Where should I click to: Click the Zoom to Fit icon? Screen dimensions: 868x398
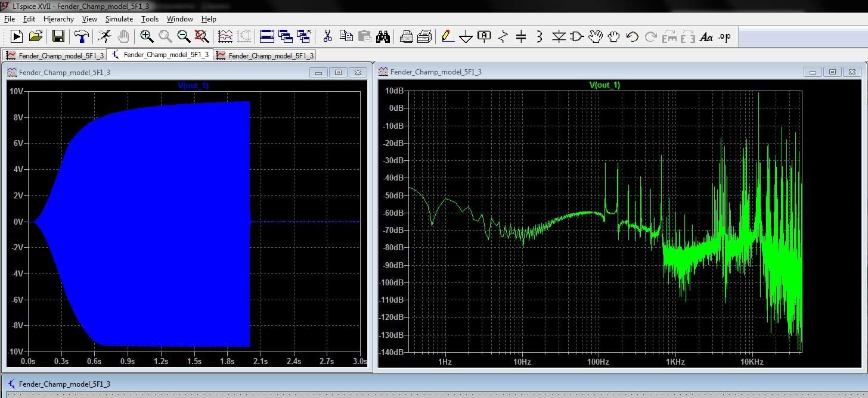coord(202,37)
